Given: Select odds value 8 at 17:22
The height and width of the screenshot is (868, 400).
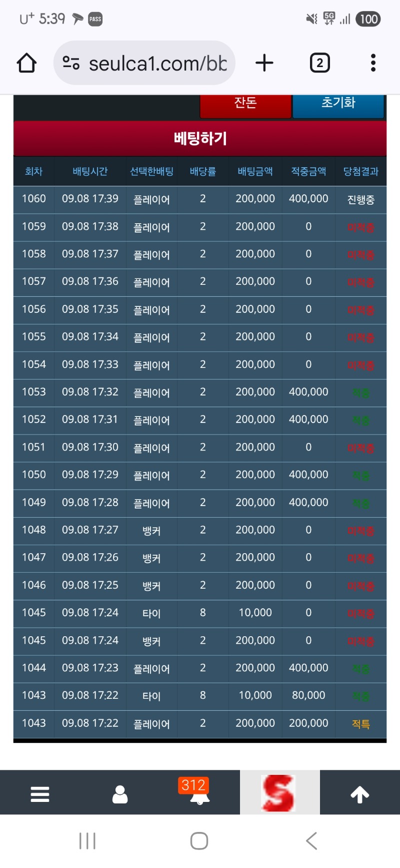Looking at the screenshot, I should click(202, 695).
